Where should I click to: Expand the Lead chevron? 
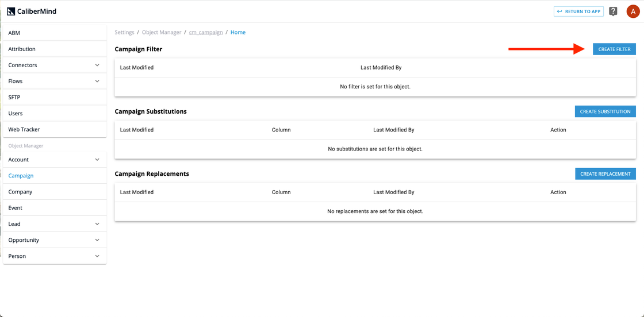click(97, 224)
